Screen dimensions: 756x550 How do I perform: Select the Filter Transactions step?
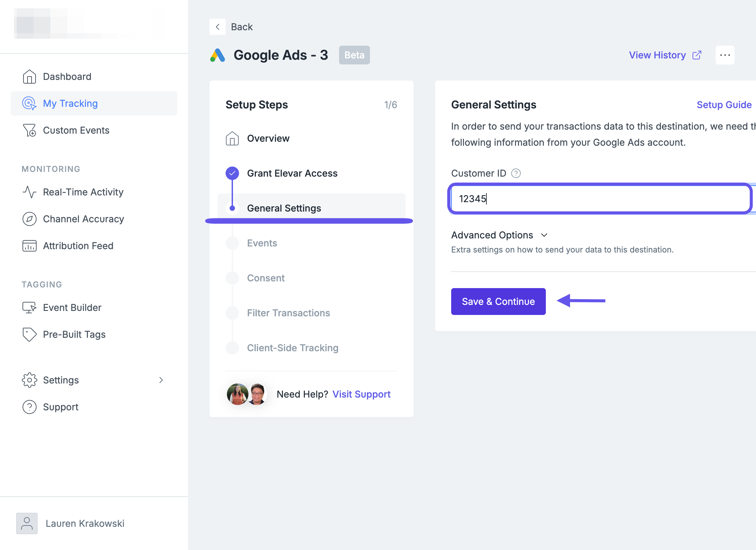coord(312,313)
